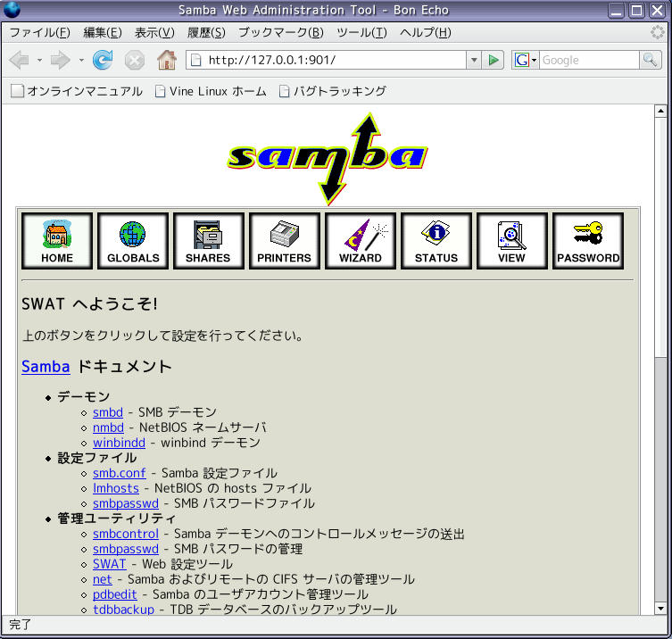Open the winbindd documentation link
Screen dimensions: 672x639
coord(119,443)
